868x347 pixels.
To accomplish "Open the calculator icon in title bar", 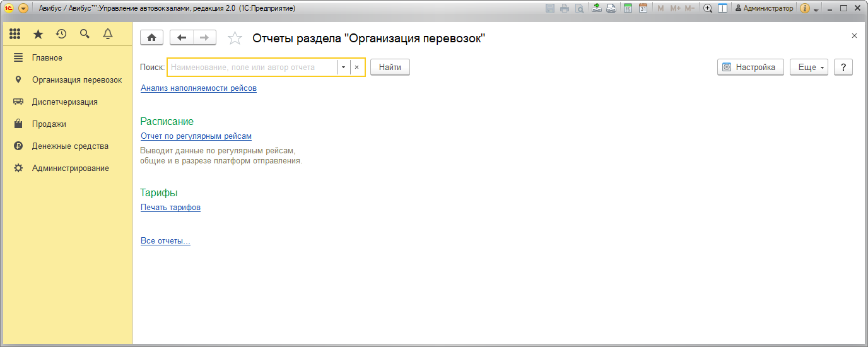I will click(628, 8).
